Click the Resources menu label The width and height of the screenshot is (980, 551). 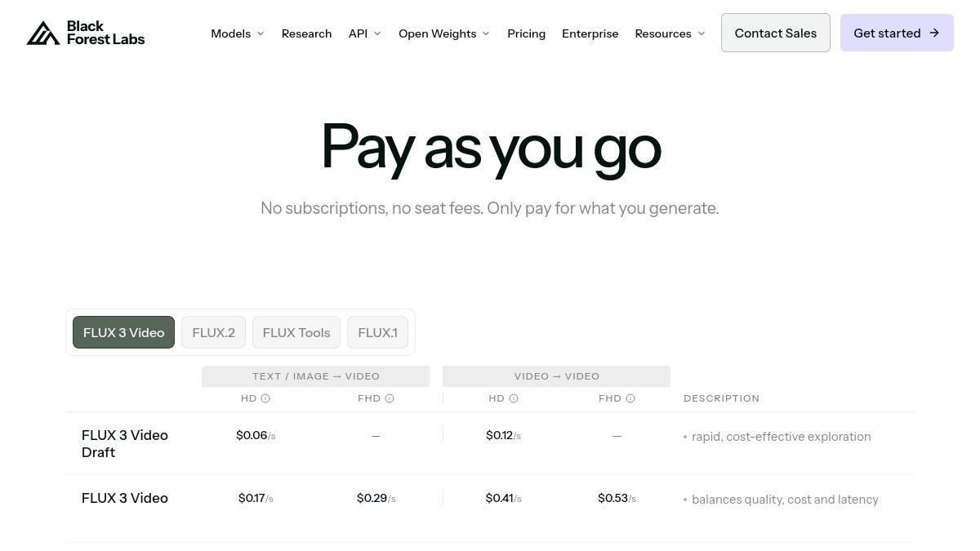tap(663, 33)
